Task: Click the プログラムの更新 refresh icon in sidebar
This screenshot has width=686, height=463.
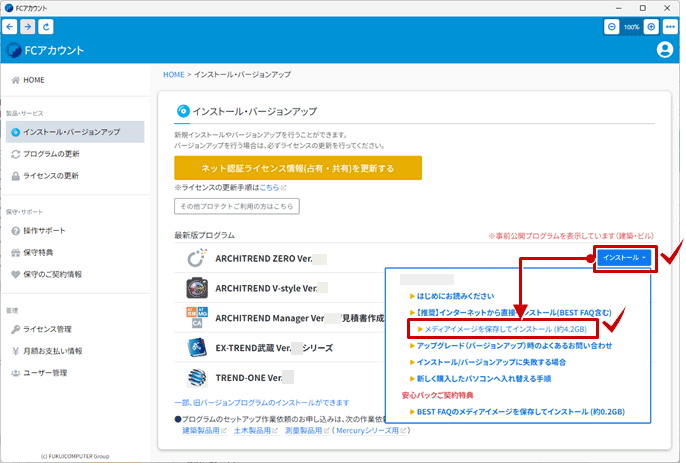Action: [x=16, y=154]
